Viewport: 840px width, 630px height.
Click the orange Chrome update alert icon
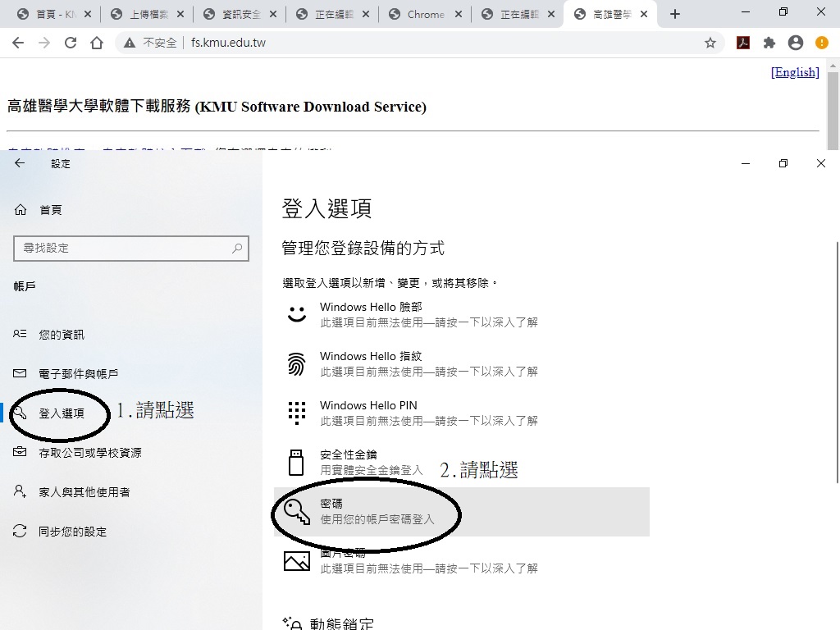point(821,43)
